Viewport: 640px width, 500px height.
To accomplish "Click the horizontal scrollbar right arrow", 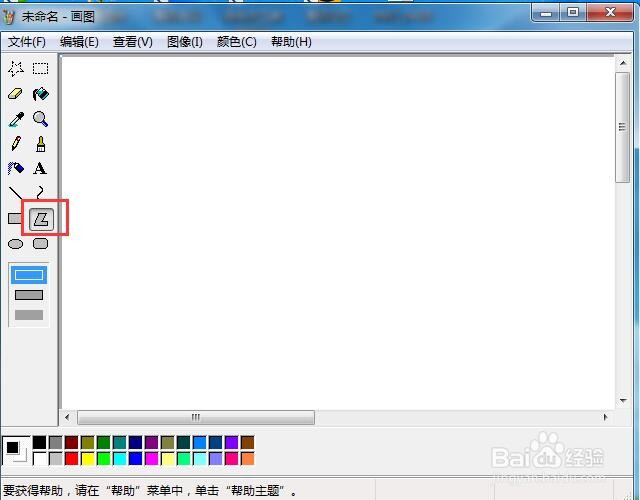I will click(x=606, y=417).
